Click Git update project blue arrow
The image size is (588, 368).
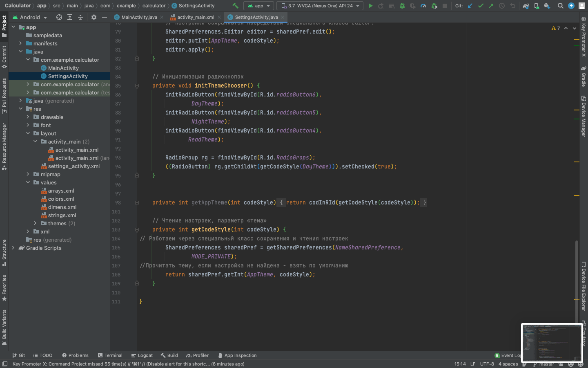pos(470,6)
